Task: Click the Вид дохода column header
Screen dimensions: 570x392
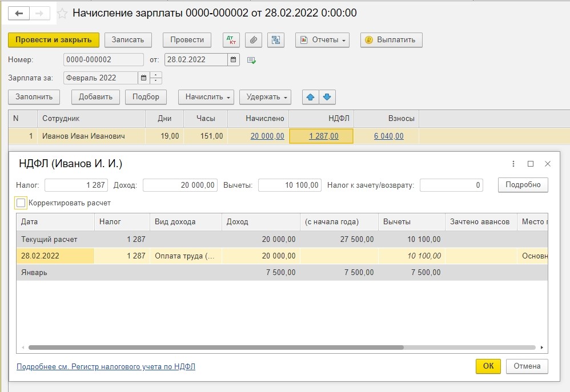Action: click(x=186, y=221)
